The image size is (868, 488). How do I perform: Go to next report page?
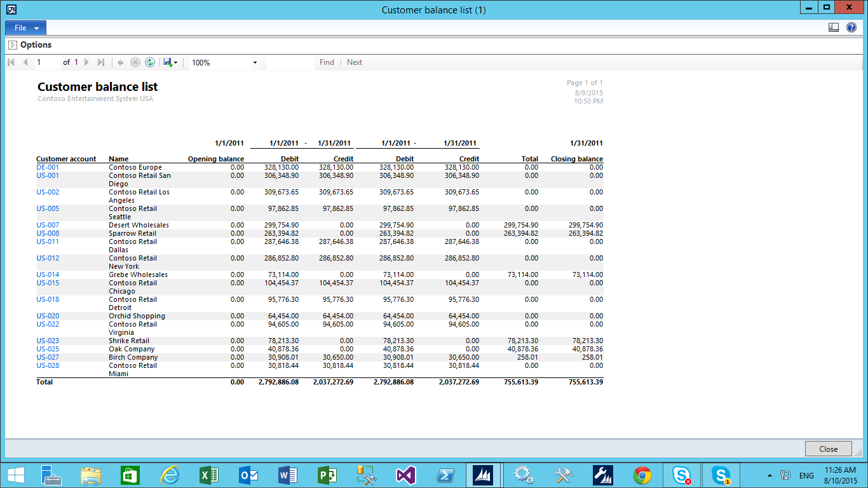(x=87, y=62)
